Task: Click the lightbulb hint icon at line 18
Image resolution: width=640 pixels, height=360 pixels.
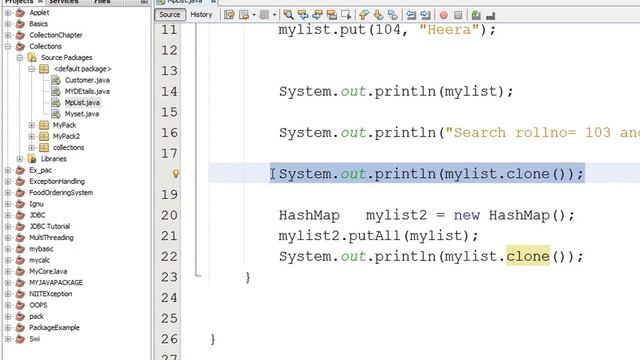Action: coord(176,174)
